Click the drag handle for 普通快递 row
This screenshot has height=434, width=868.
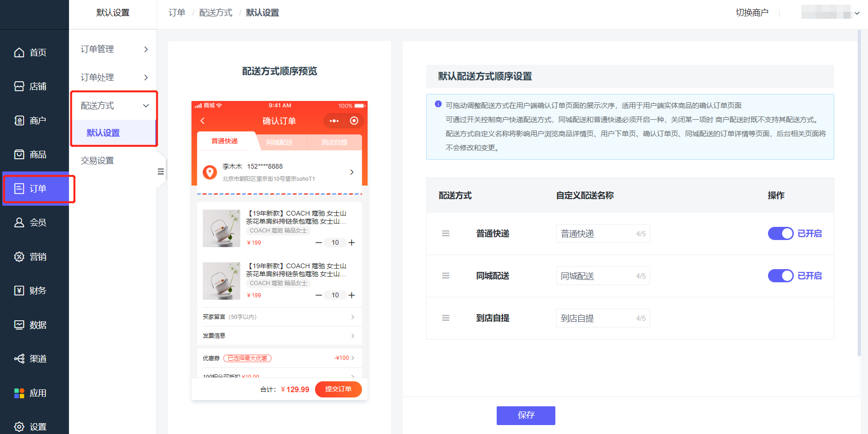coord(446,233)
